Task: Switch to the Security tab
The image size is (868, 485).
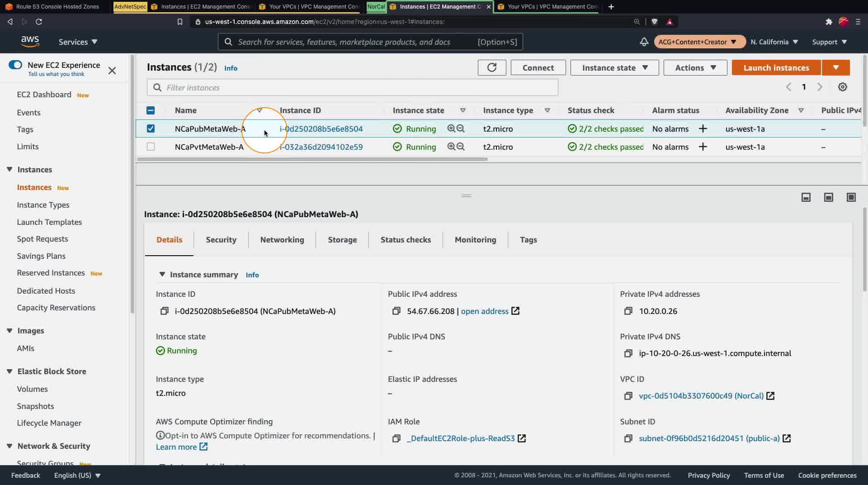Action: (x=221, y=240)
